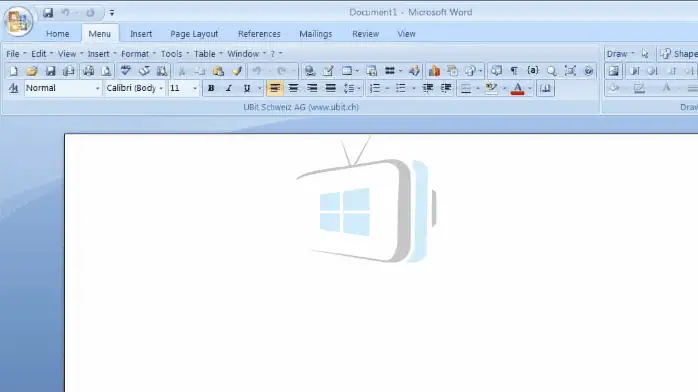The height and width of the screenshot is (392, 698).
Task: Click the Zoom magnifier icon
Action: pyautogui.click(x=552, y=71)
